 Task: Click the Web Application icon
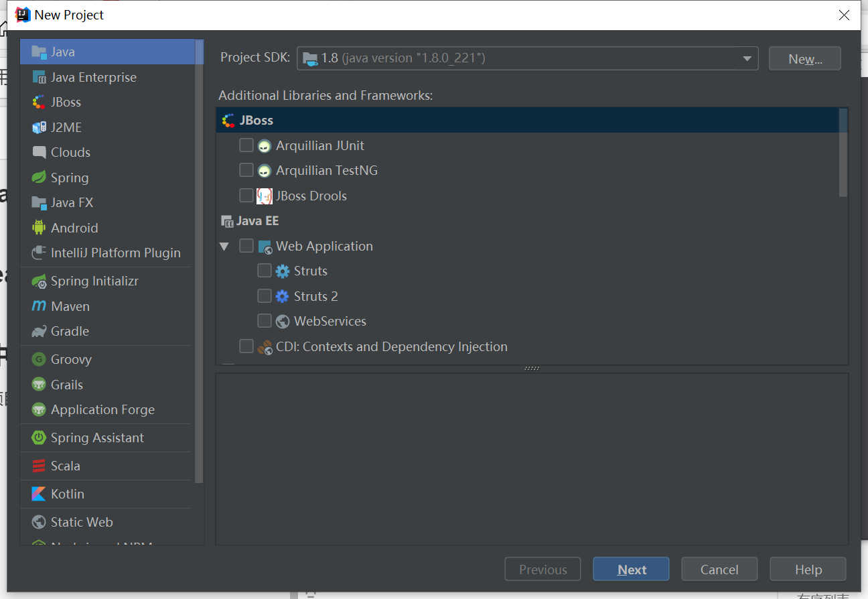click(265, 247)
